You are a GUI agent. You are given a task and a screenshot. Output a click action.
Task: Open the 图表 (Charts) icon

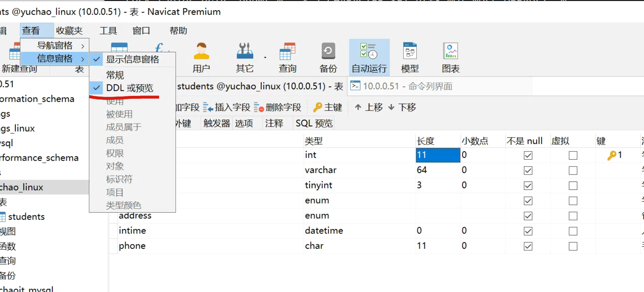[x=450, y=57]
